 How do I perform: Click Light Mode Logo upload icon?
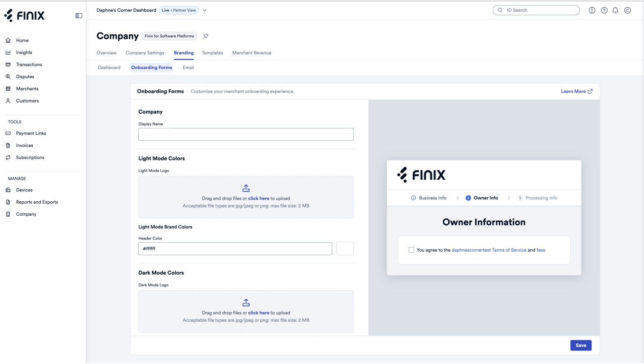pyautogui.click(x=246, y=188)
